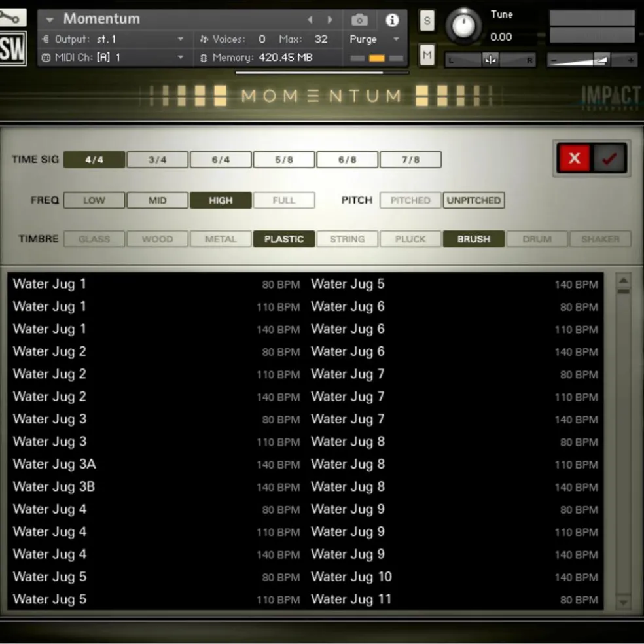Enable LOW frequency filter
This screenshot has height=644, width=644.
(x=94, y=200)
